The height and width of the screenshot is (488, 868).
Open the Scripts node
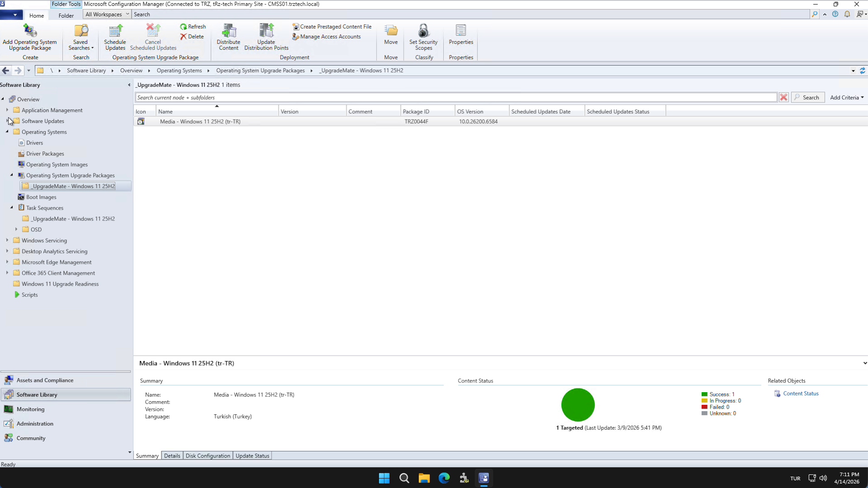pyautogui.click(x=26, y=295)
